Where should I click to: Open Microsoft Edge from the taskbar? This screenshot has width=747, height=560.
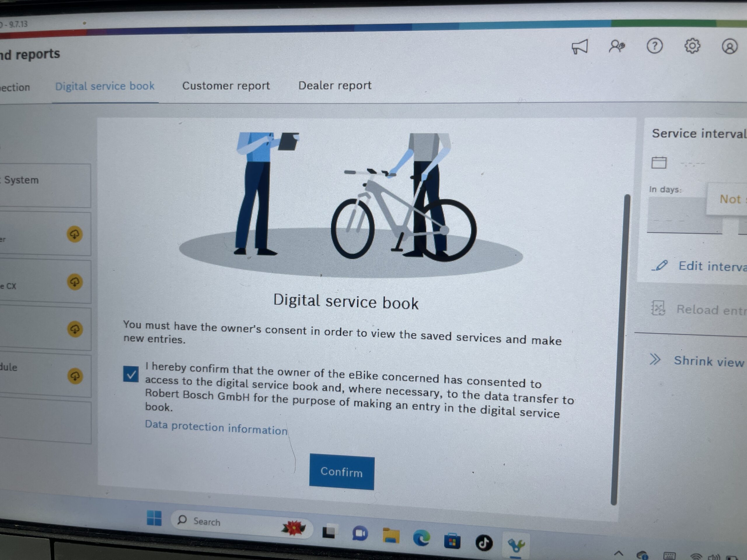pyautogui.click(x=421, y=538)
